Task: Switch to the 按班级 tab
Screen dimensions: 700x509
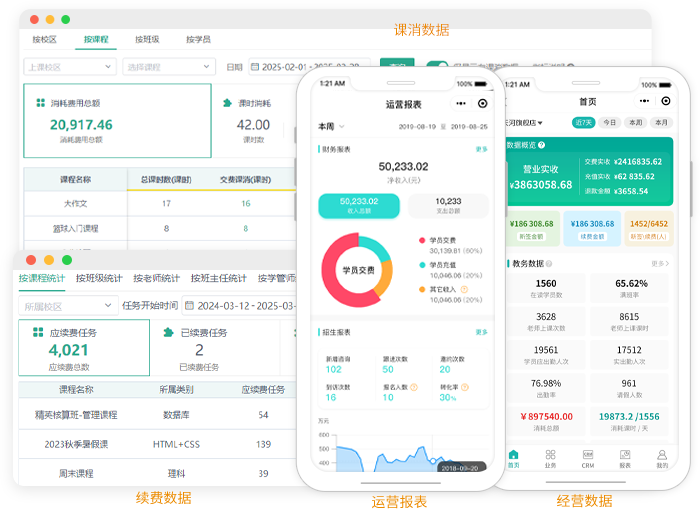Action: coord(147,39)
